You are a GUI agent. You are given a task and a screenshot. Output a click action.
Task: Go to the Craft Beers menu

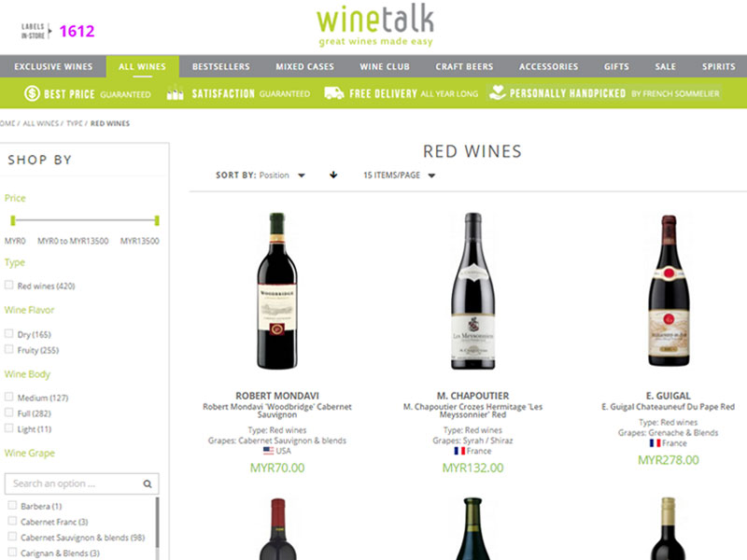point(464,66)
